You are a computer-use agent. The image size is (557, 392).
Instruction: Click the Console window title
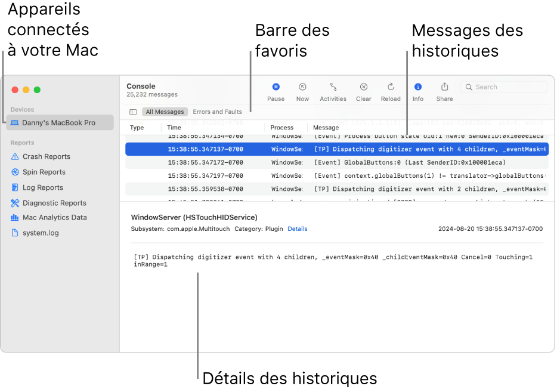click(141, 87)
